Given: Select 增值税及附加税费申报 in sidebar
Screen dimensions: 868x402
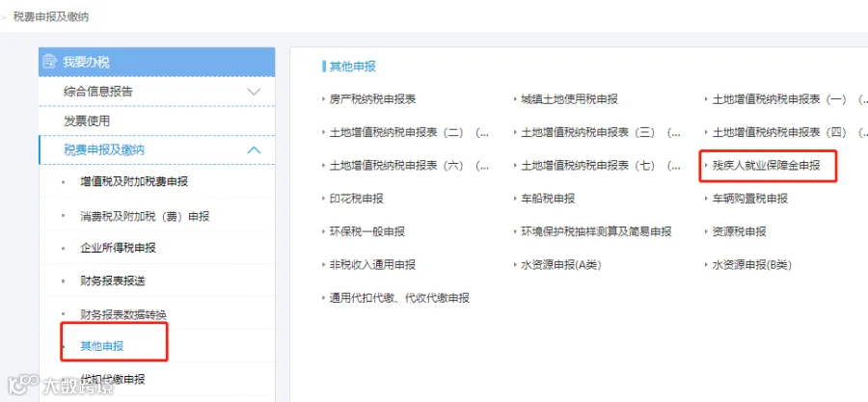Looking at the screenshot, I should pos(134,181).
